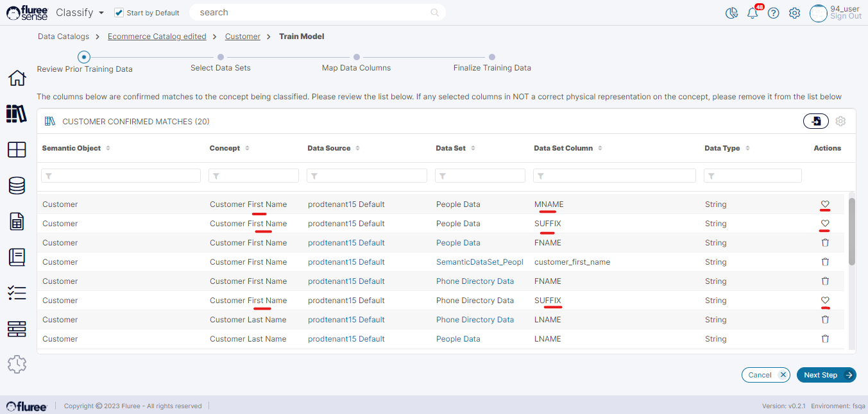Open the data catalogs books icon

point(17,113)
